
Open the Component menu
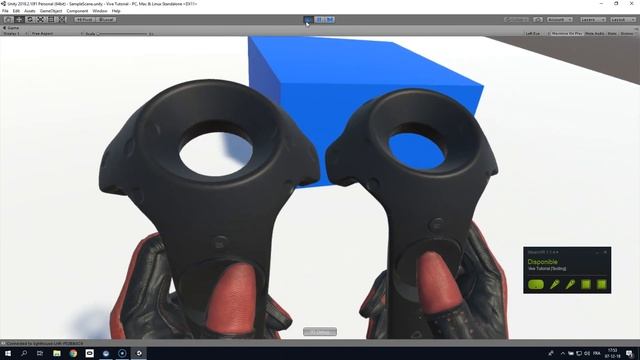pyautogui.click(x=77, y=11)
